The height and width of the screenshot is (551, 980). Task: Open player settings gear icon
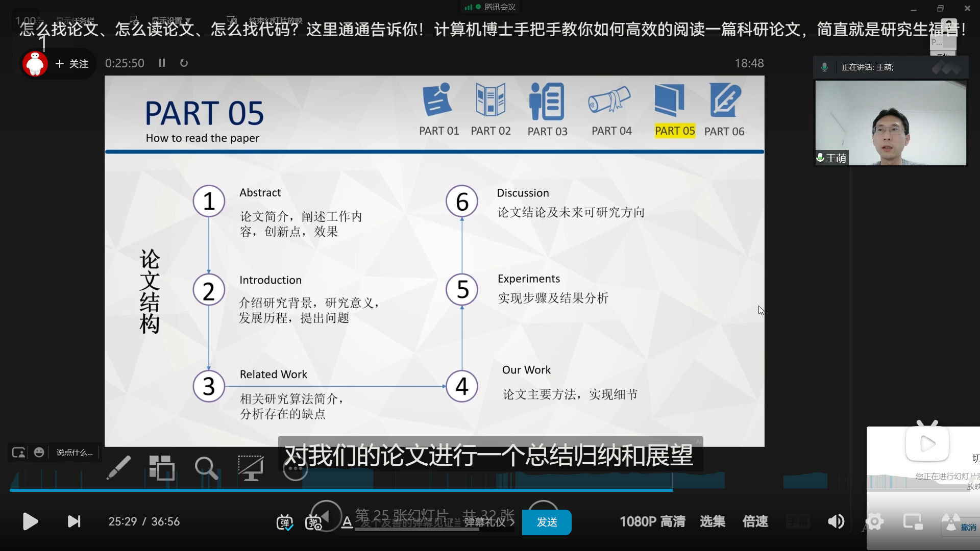[x=874, y=521]
